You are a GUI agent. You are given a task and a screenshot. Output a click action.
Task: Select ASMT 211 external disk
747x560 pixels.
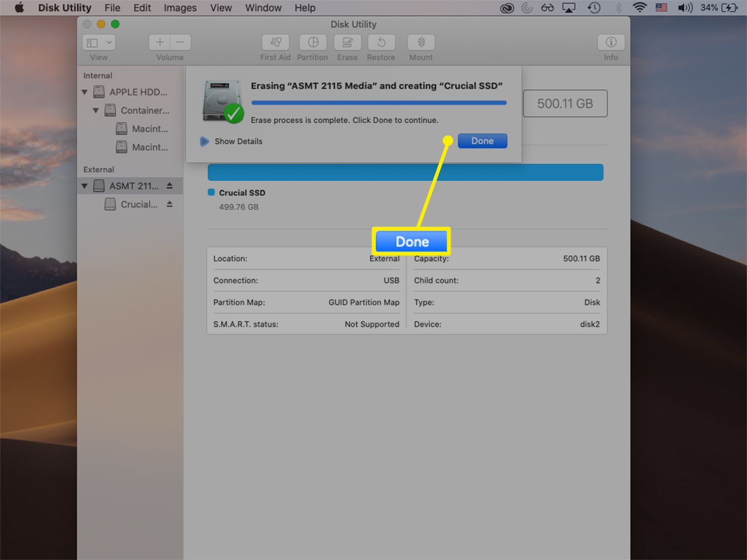129,186
